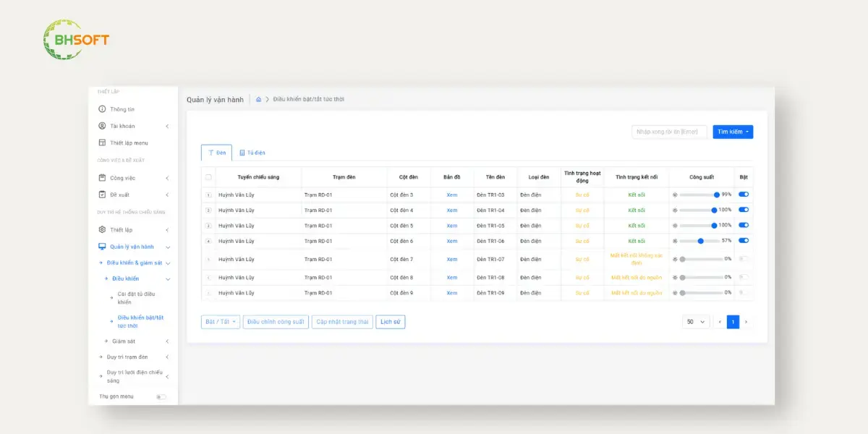868x434 pixels.
Task: Switch to the Tủ điện tab
Action: [x=252, y=153]
